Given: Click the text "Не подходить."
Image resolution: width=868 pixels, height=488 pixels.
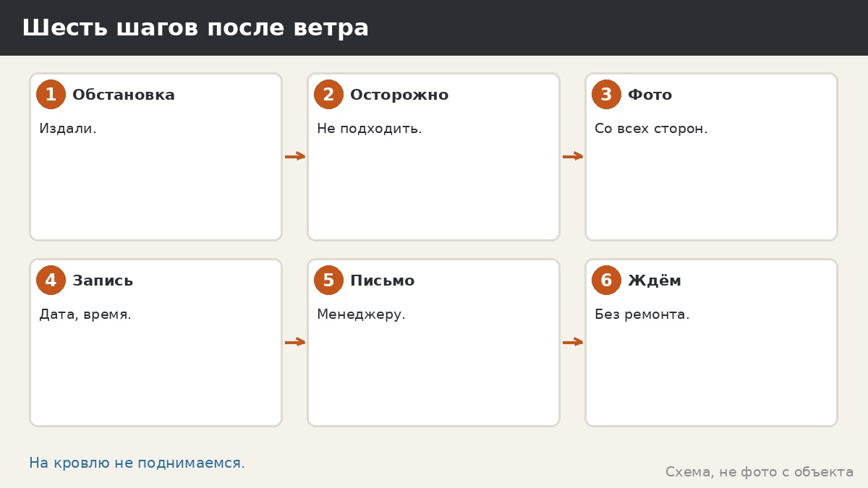Looking at the screenshot, I should (370, 129).
